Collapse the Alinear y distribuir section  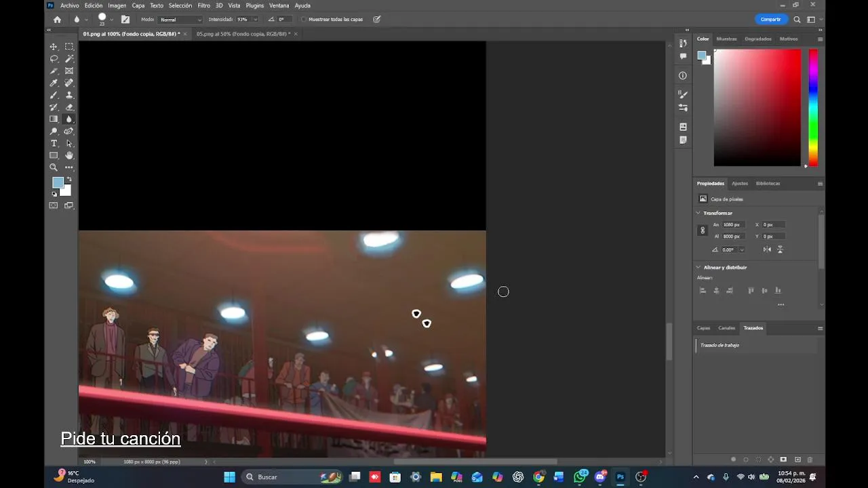coord(698,267)
